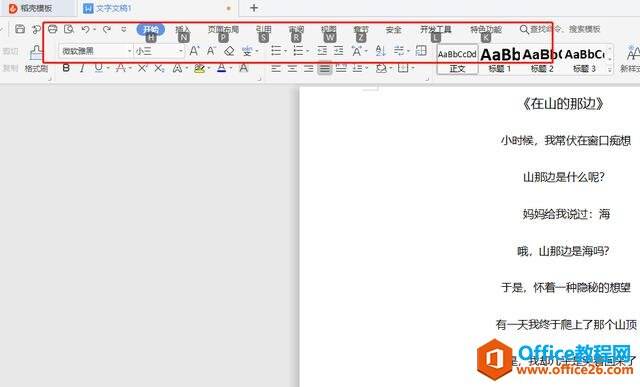Screen dimensions: 640x387
Task: Apply yellow highlight color
Action: pos(199,69)
